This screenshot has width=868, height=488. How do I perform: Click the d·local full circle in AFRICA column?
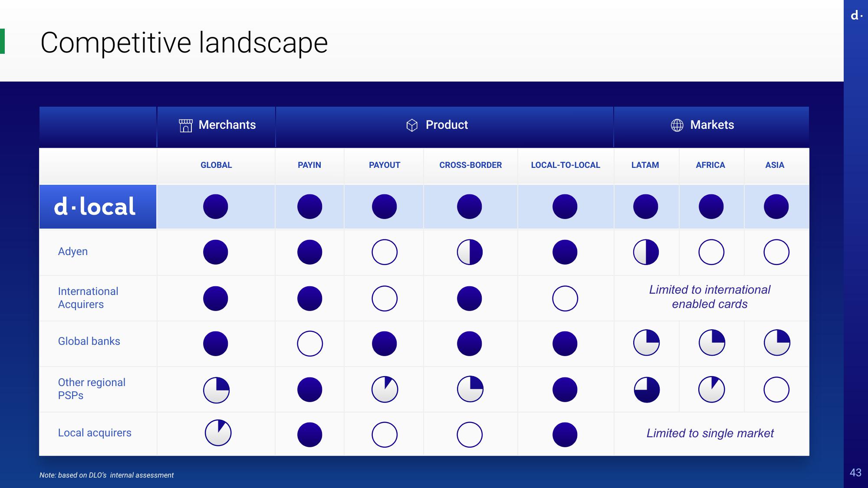[710, 206]
